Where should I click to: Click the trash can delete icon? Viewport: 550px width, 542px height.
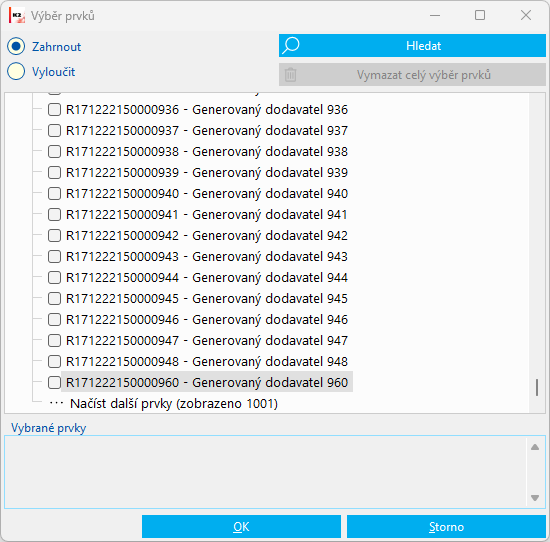pyautogui.click(x=290, y=75)
